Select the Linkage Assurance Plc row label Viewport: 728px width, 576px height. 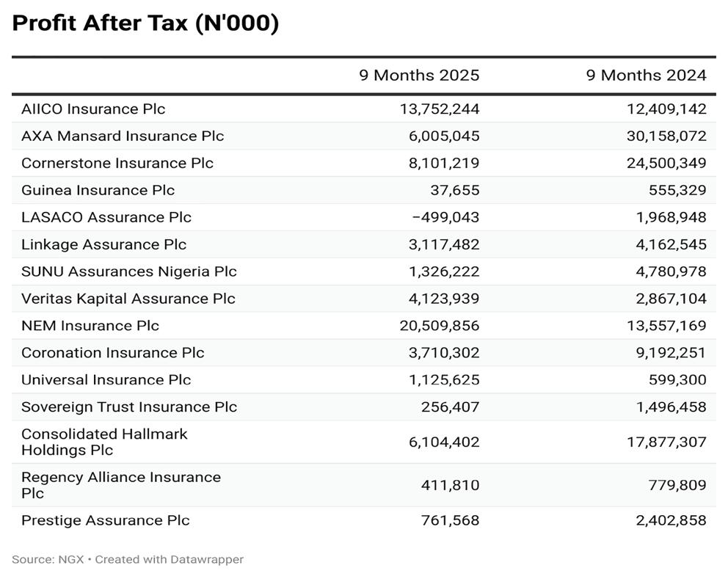point(103,244)
